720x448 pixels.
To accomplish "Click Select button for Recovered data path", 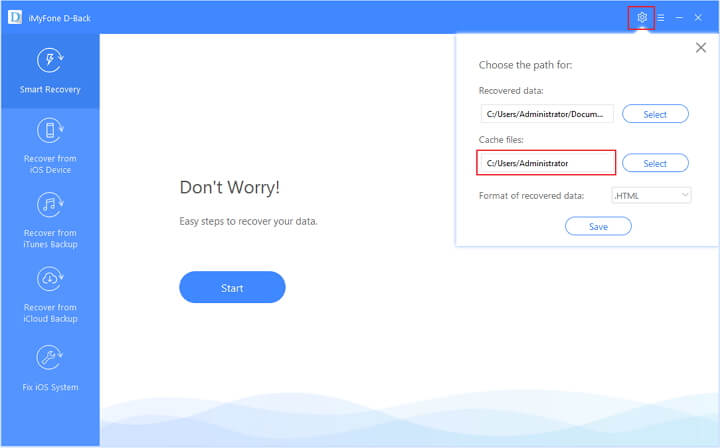I will point(655,114).
